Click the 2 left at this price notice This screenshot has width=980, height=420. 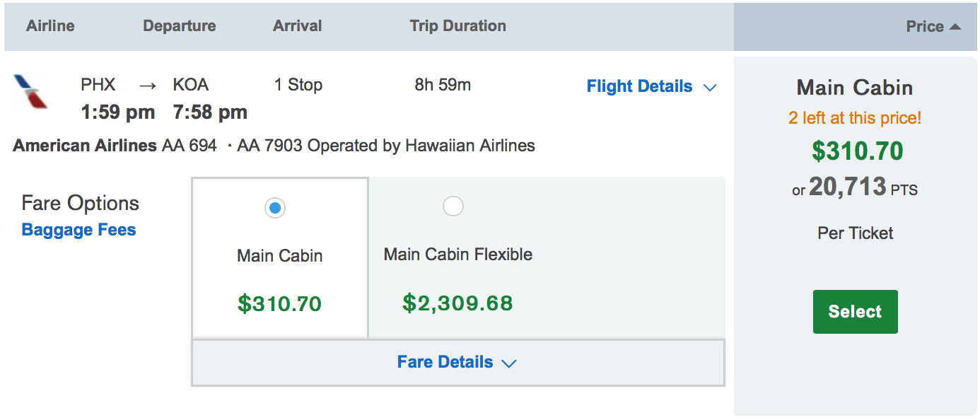point(855,118)
